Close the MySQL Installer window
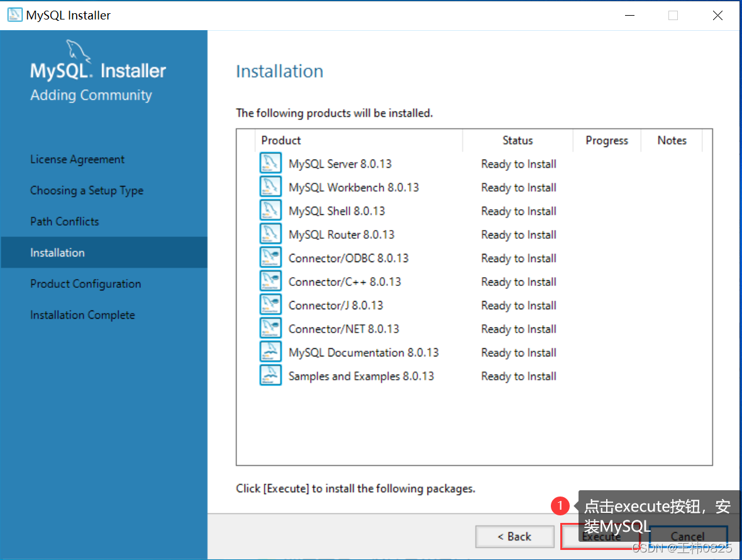 [717, 15]
